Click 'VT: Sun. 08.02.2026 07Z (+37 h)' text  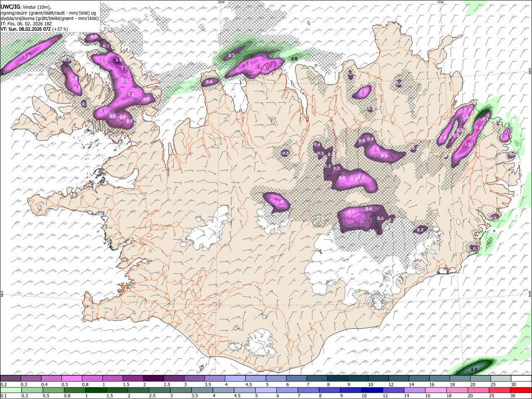34,29
